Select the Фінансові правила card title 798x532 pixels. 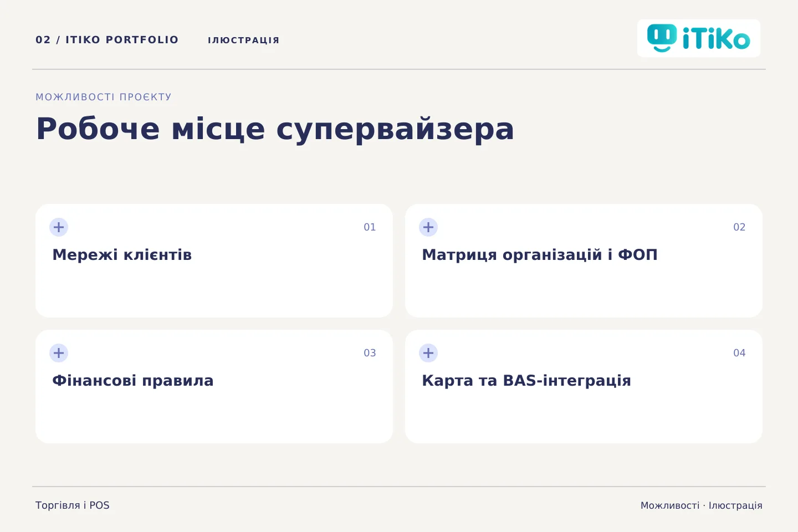pos(133,381)
